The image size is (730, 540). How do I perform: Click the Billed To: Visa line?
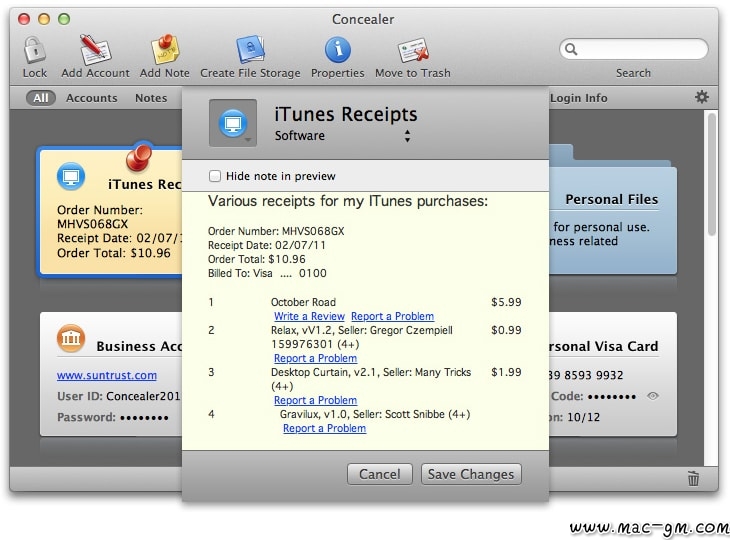(267, 273)
